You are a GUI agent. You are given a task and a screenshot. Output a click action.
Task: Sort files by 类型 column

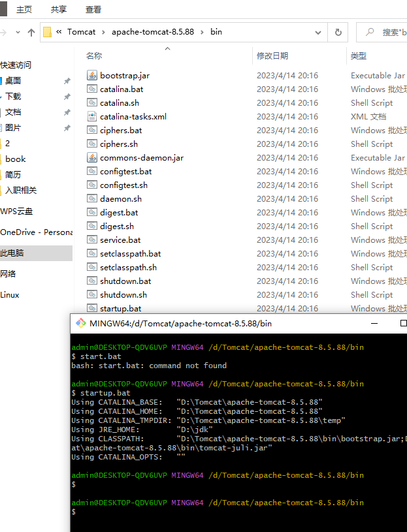click(359, 55)
